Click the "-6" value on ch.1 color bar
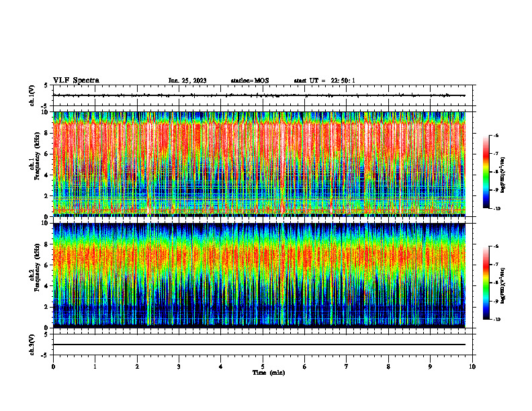 pos(495,135)
